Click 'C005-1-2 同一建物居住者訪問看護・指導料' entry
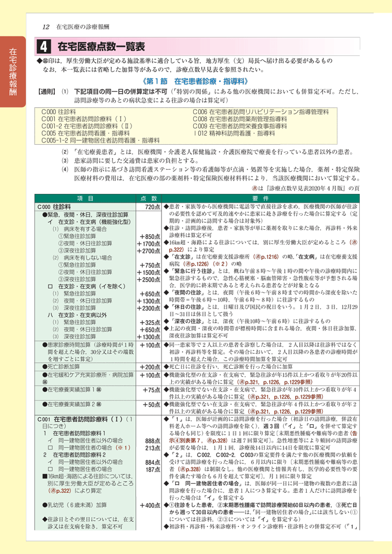 tap(100, 140)
